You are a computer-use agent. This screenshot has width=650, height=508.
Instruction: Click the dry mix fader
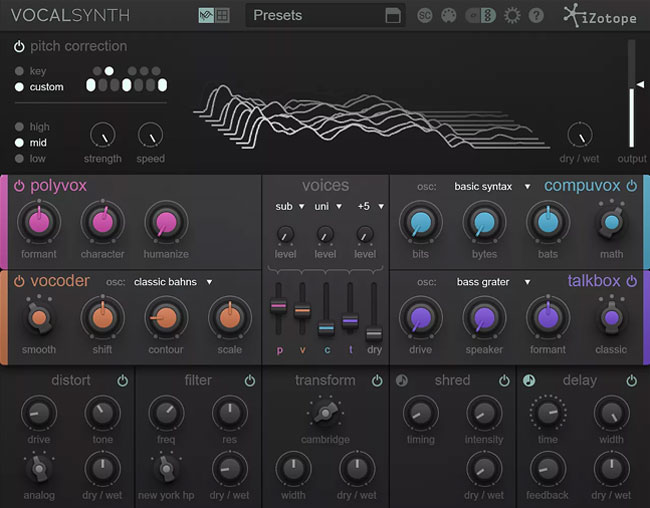coord(374,333)
